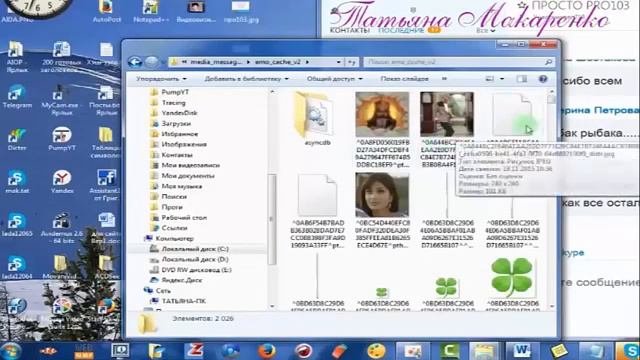Open the Все filter dropdown in Skype
The height and width of the screenshot is (360, 640).
(486, 31)
